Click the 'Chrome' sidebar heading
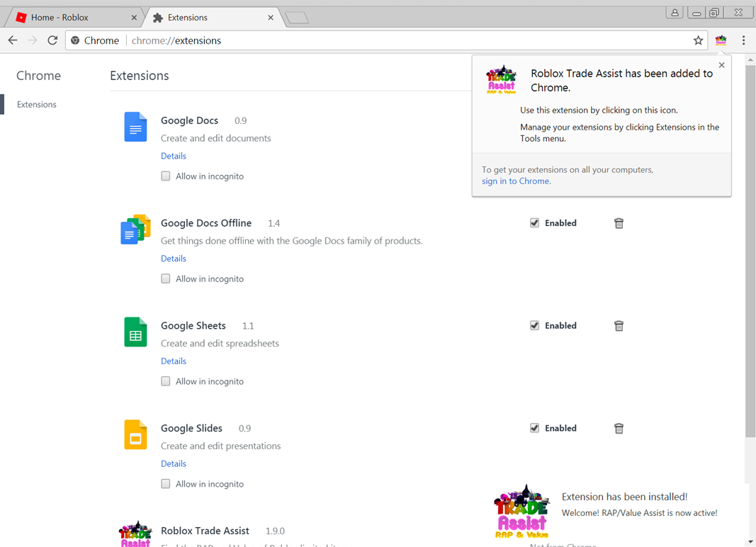The width and height of the screenshot is (756, 547). (x=38, y=76)
